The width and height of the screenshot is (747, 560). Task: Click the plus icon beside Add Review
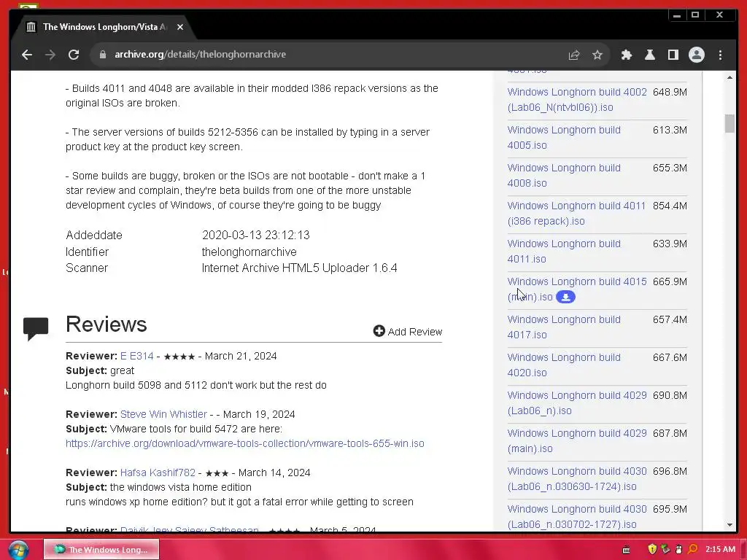(x=379, y=331)
